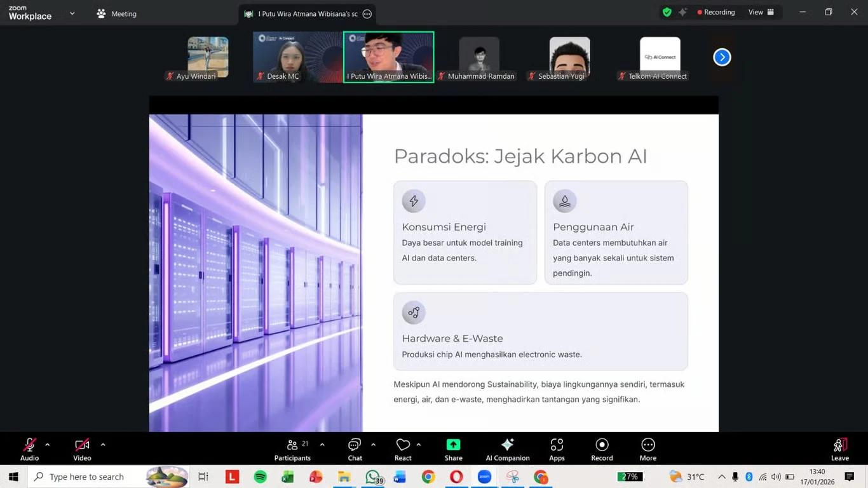Open the Chat panel
The width and height of the screenshot is (868, 488).
click(x=354, y=449)
